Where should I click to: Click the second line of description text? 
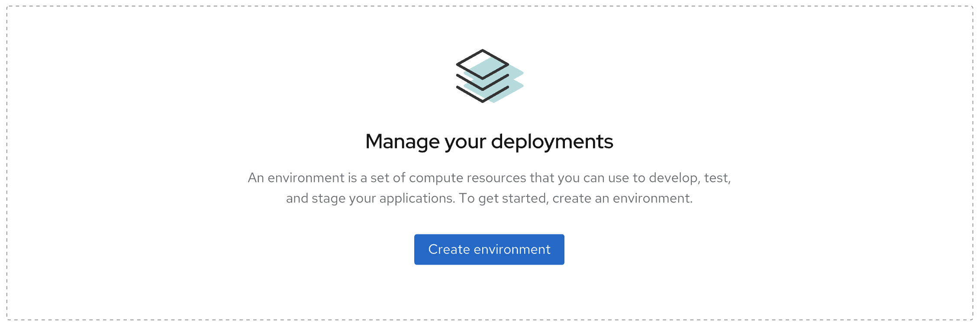click(489, 198)
